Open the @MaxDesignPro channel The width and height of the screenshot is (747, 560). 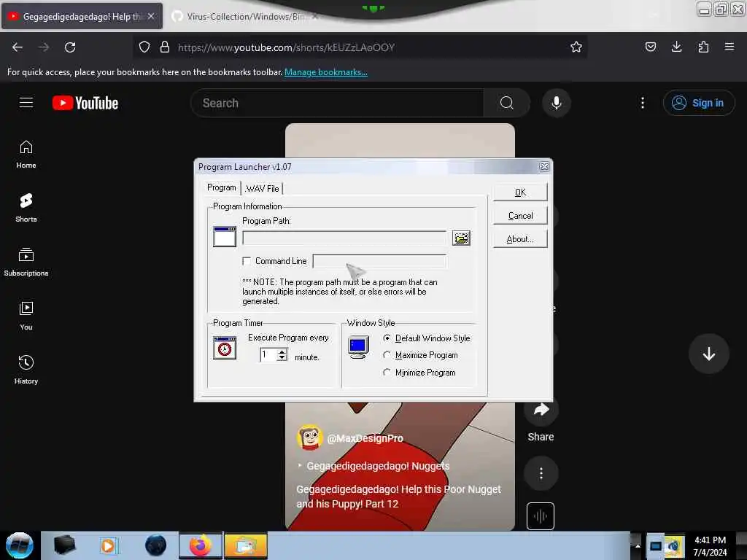tap(365, 438)
